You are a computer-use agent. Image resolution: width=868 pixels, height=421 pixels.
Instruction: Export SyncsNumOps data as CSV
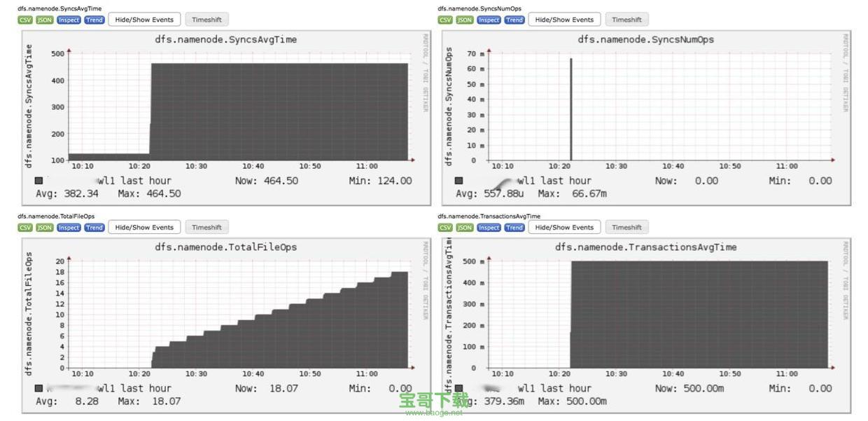(445, 20)
